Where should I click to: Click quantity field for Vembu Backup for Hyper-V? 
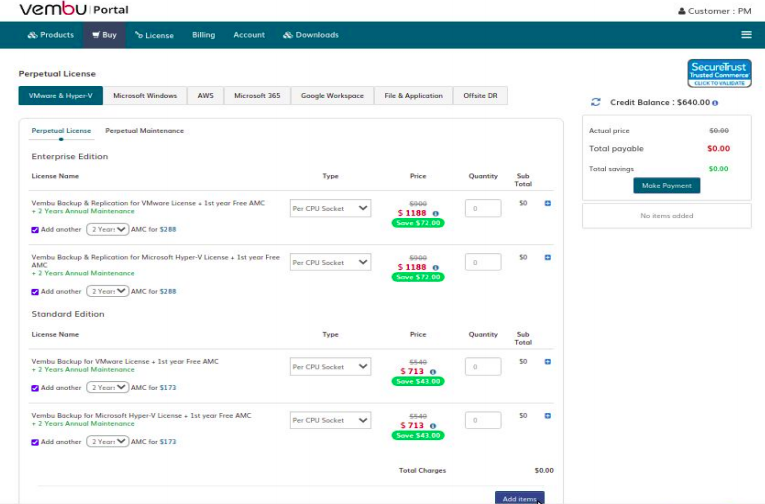(x=483, y=420)
